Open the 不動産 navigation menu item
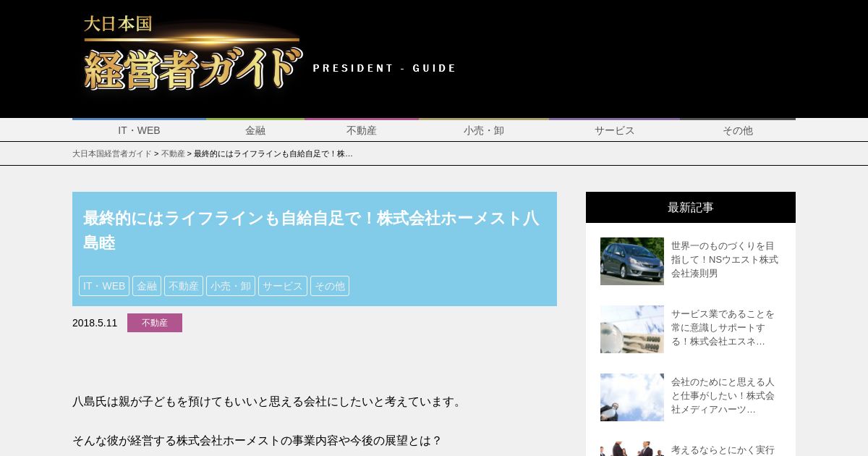Screen dimensions: 868x456 click(362, 130)
